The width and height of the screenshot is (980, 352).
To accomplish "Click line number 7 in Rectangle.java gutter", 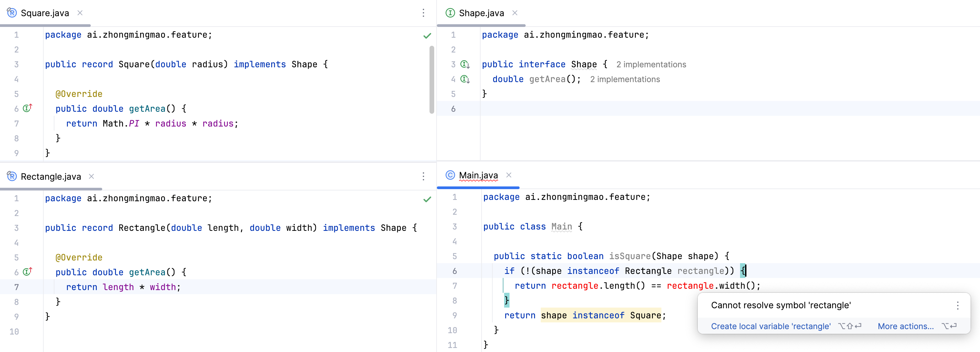I will tap(16, 287).
